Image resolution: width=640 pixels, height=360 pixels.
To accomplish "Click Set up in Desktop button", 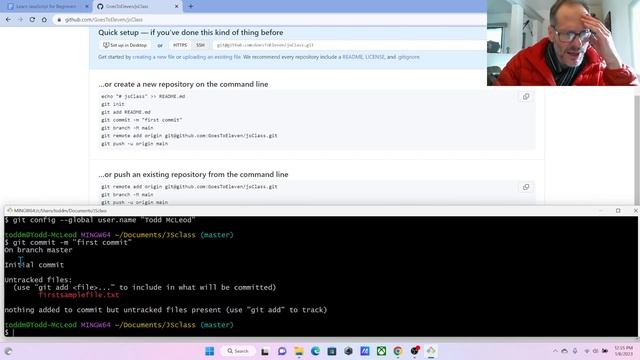I will [125, 45].
